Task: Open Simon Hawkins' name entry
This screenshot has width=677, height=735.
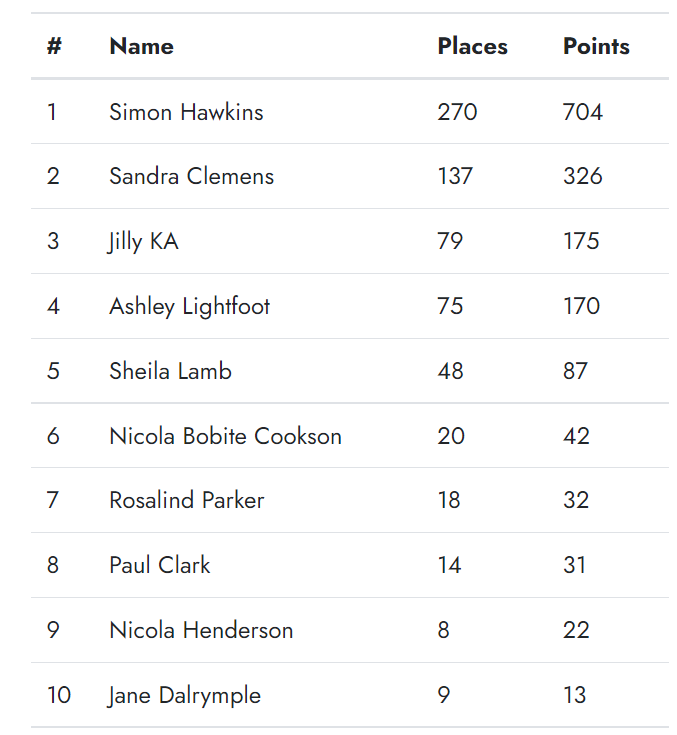Action: coord(186,111)
